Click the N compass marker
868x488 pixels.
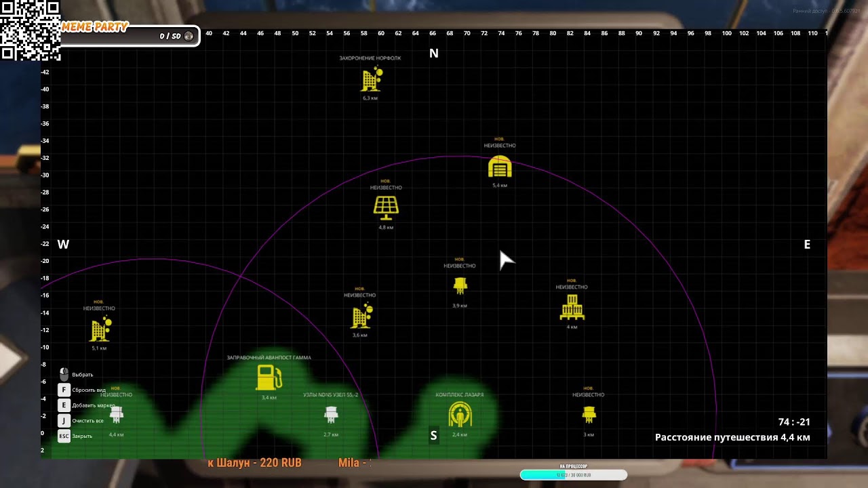434,54
